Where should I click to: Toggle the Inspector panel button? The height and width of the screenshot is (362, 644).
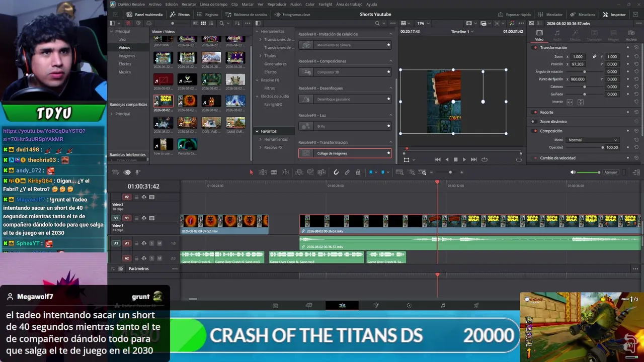[614, 15]
